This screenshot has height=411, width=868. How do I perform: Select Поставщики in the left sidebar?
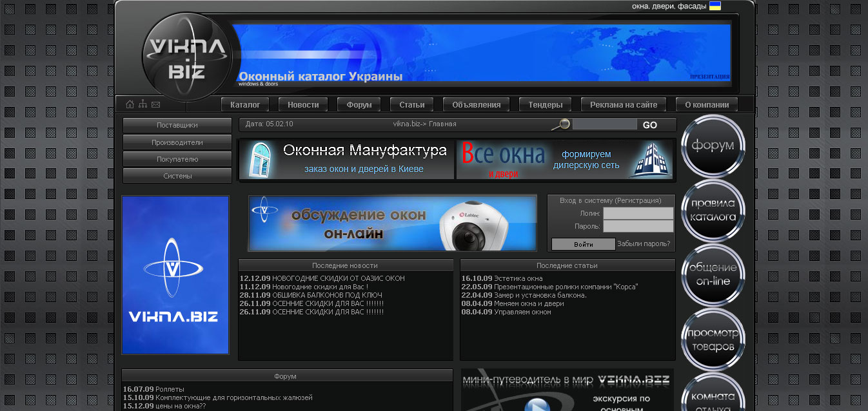pos(177,125)
